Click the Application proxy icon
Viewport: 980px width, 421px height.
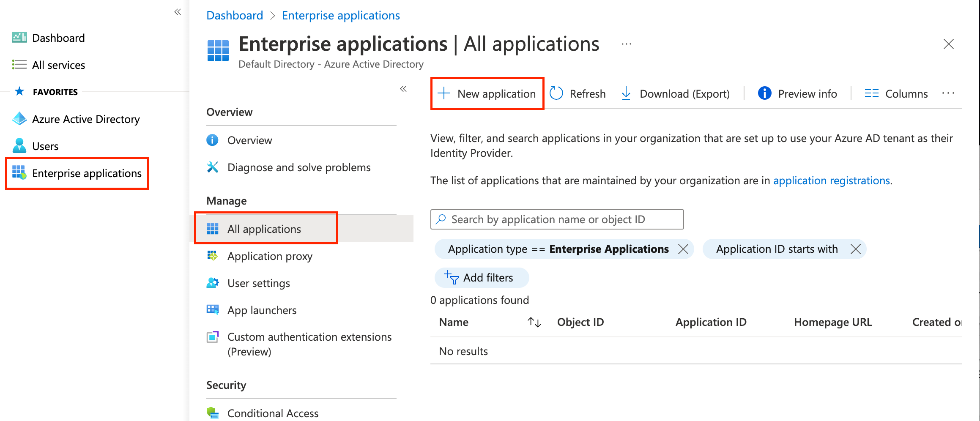[212, 255]
